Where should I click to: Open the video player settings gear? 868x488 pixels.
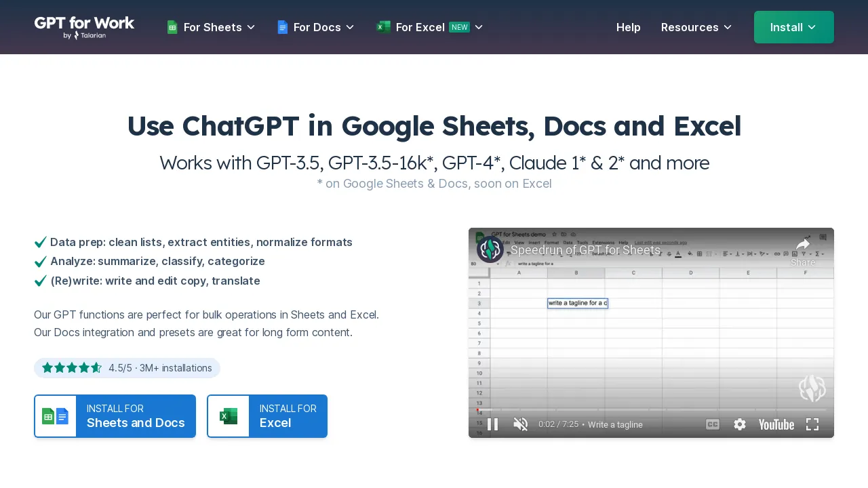click(x=740, y=424)
